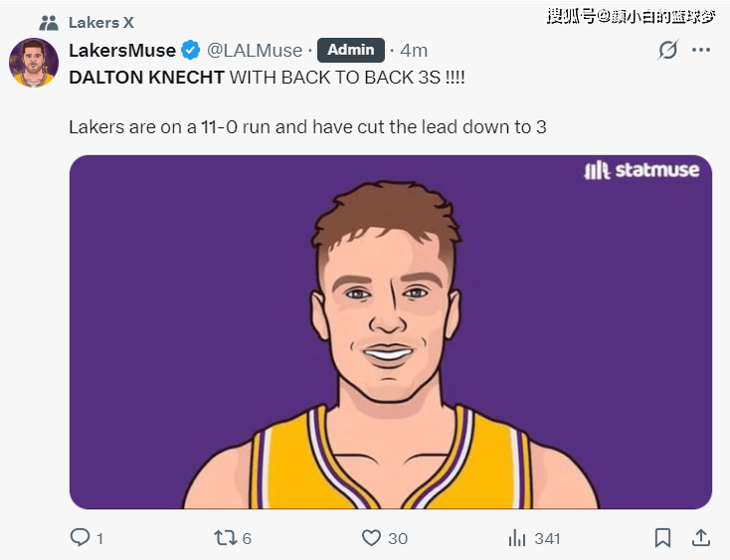The height and width of the screenshot is (560, 730).
Task: Open LakersMuse profile avatar
Action: [x=34, y=63]
